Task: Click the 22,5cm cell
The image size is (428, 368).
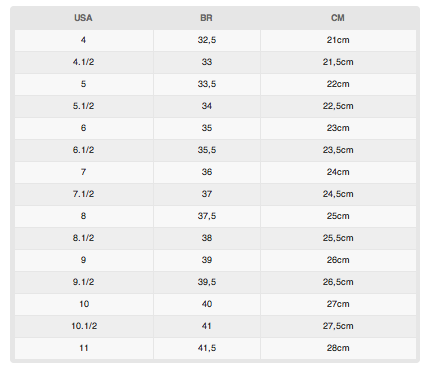Action: click(x=338, y=106)
